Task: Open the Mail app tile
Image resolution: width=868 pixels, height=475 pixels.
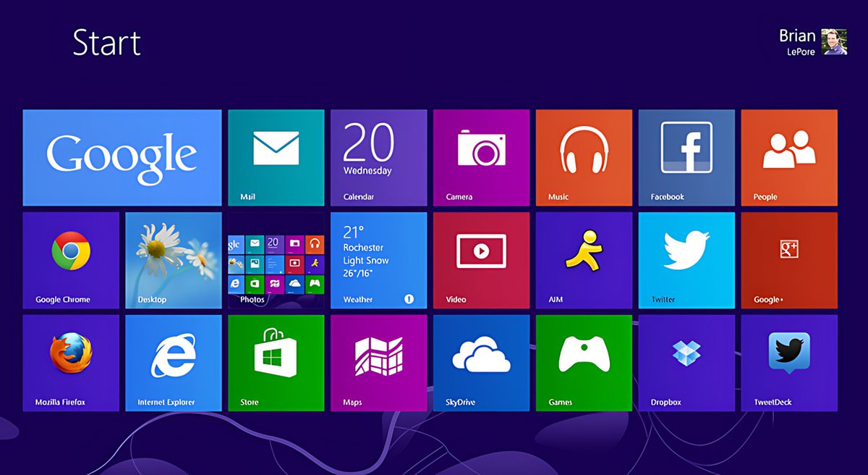Action: pyautogui.click(x=276, y=156)
